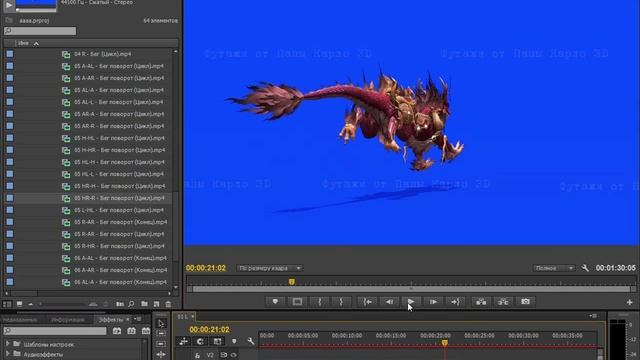Image resolution: width=640 pixels, height=360 pixels.
Task: Play the sequence in the Program monitor
Action: pyautogui.click(x=411, y=302)
